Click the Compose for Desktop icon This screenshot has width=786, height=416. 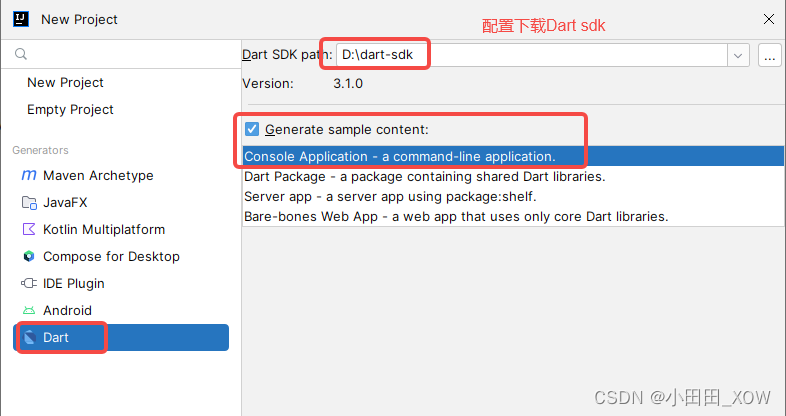point(29,257)
